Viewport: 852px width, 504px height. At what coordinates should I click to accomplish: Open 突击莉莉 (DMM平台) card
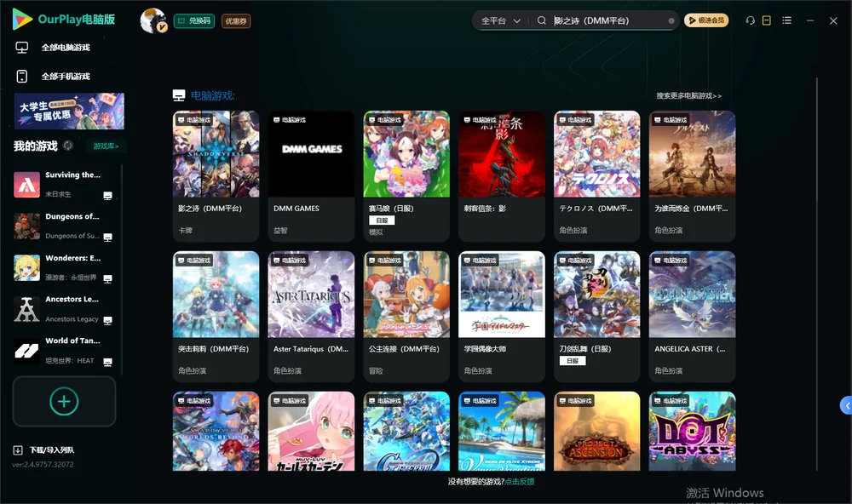tap(216, 317)
